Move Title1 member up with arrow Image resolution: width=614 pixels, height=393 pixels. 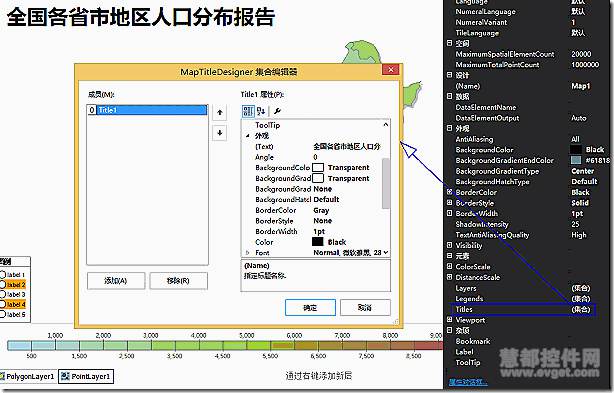220,112
